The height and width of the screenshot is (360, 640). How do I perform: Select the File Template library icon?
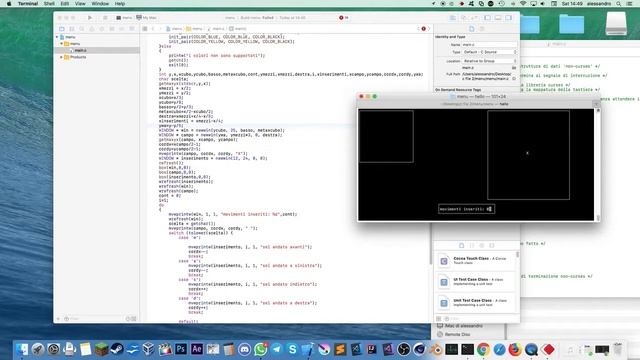tap(462, 245)
